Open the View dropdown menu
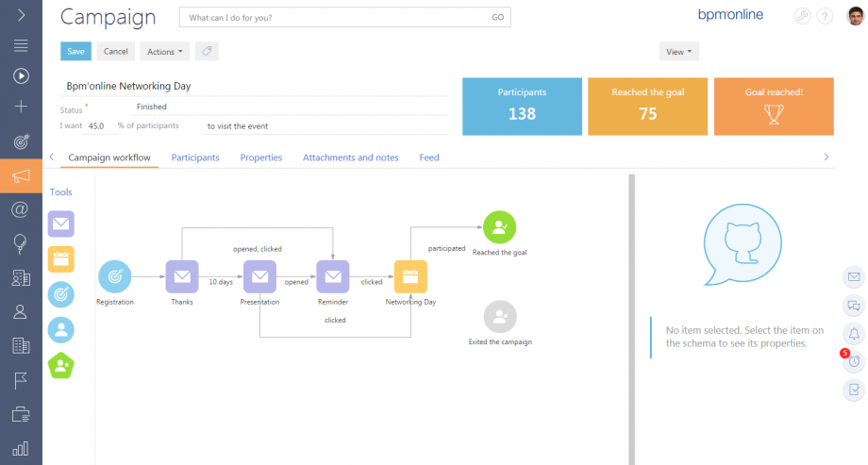This screenshot has height=465, width=868. (x=678, y=52)
